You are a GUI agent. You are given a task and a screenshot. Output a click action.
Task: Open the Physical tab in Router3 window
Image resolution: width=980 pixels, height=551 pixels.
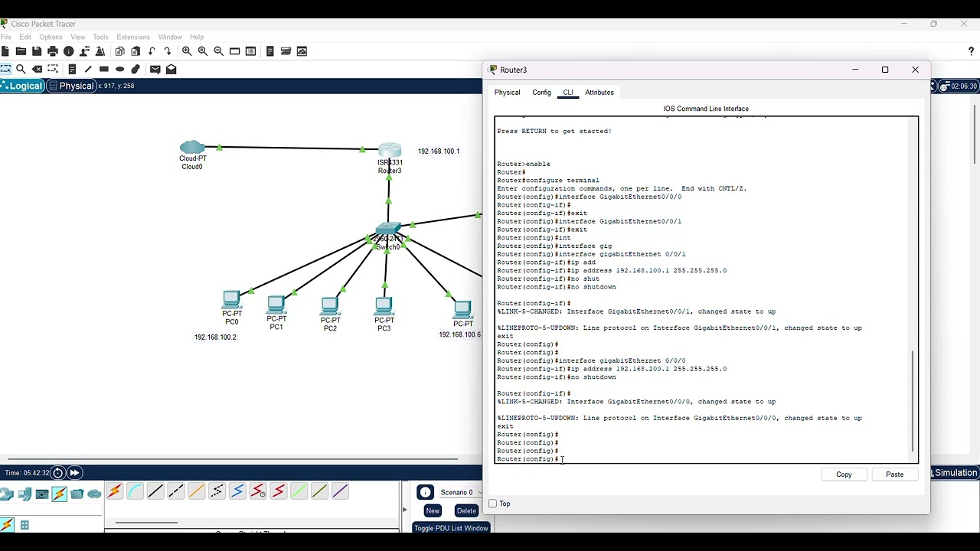tap(507, 93)
